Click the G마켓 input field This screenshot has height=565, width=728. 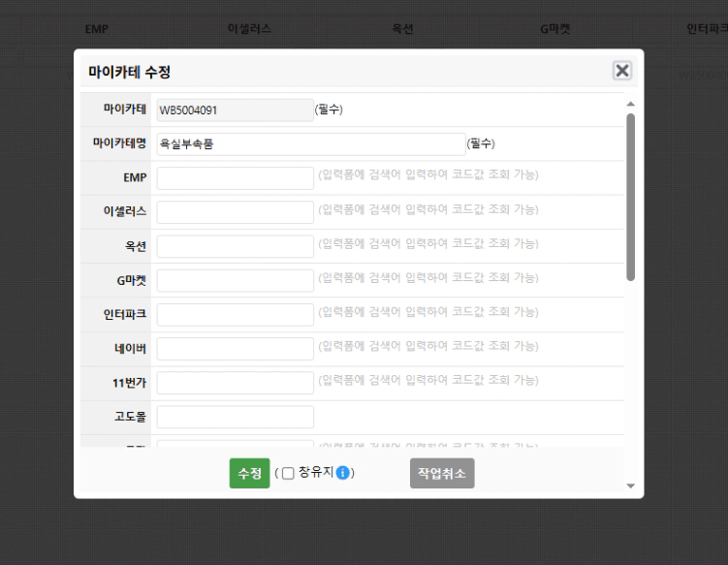click(x=235, y=280)
